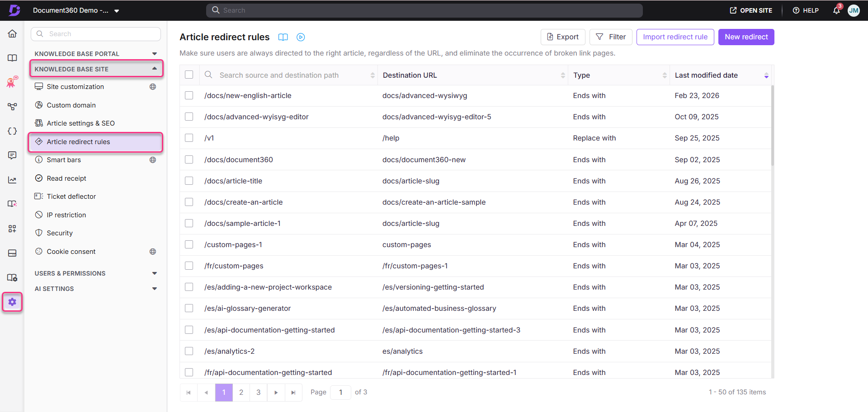The width and height of the screenshot is (868, 412).
Task: Click the Import redirect rule button
Action: [x=675, y=37]
